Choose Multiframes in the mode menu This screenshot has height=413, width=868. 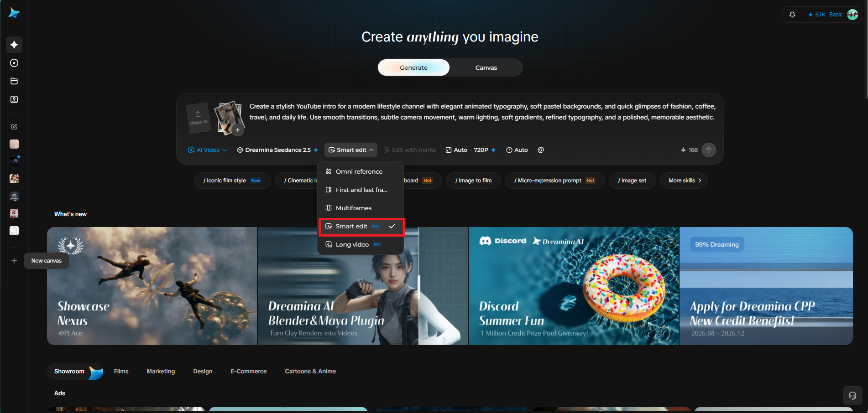(361, 208)
